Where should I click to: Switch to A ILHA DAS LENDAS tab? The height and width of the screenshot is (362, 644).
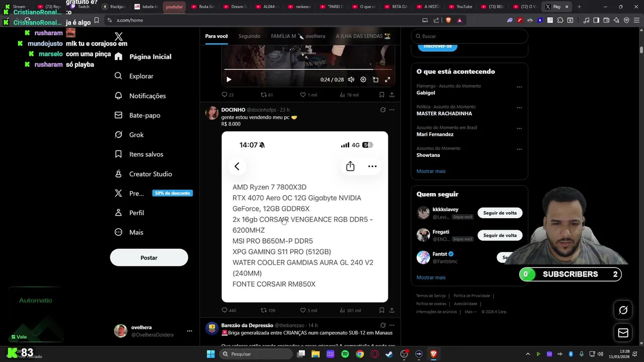point(363,36)
